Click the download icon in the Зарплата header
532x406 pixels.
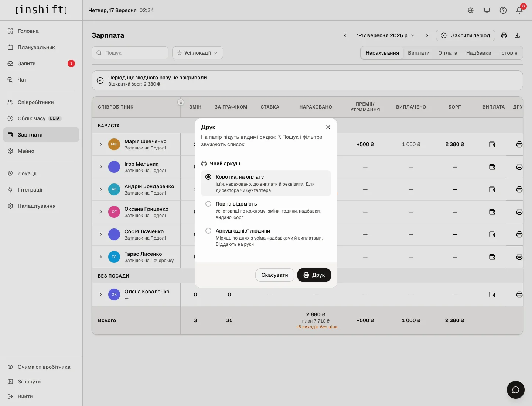pos(517,35)
